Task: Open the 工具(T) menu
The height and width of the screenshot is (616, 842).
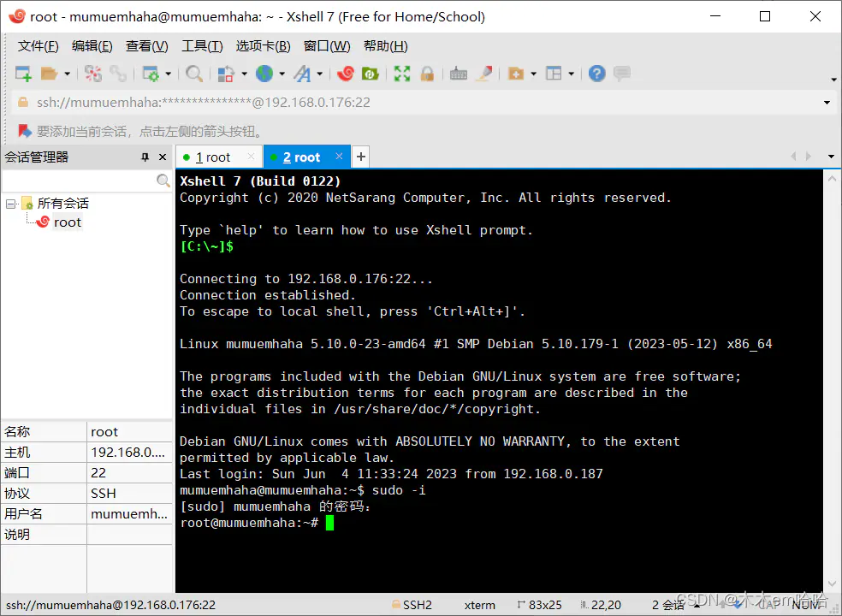Action: click(202, 46)
